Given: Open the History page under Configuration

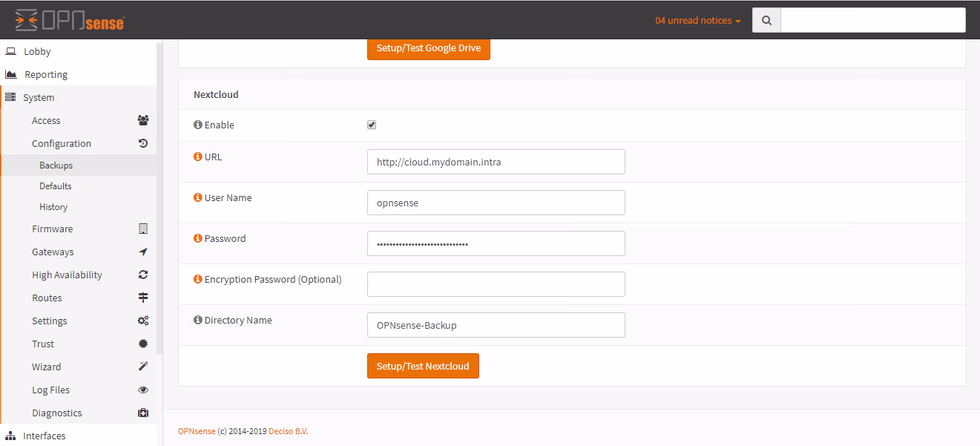Looking at the screenshot, I should 53,206.
